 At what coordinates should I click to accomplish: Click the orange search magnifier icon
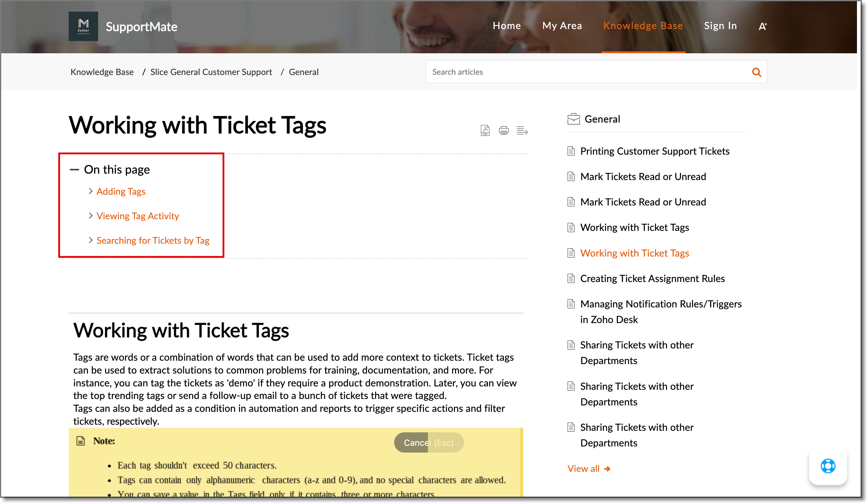click(756, 72)
